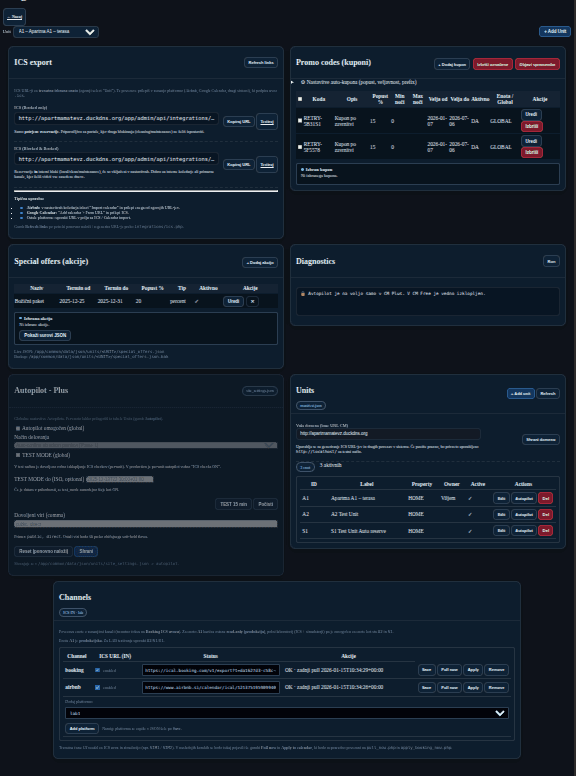This screenshot has width=576, height=776.
Task: Open the Dodaj platformo dropdown
Action: tap(287, 713)
